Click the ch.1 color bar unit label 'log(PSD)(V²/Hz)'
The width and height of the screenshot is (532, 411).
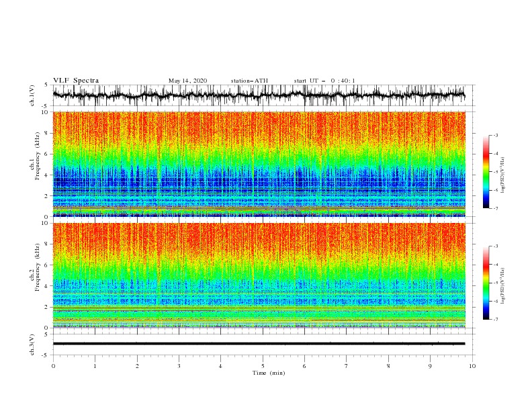point(503,175)
